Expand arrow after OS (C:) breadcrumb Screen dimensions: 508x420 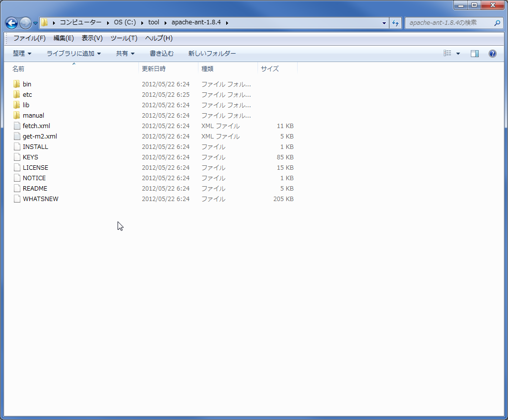[x=142, y=23]
